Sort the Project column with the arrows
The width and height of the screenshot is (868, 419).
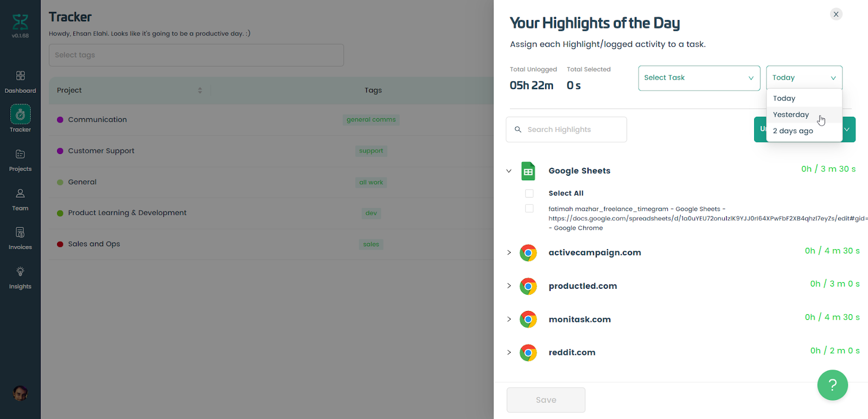200,91
